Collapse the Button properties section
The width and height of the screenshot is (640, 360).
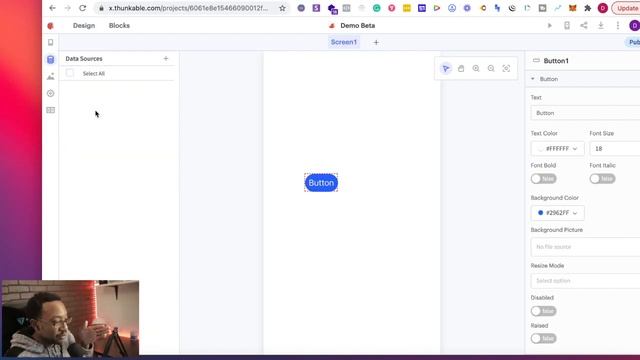533,79
